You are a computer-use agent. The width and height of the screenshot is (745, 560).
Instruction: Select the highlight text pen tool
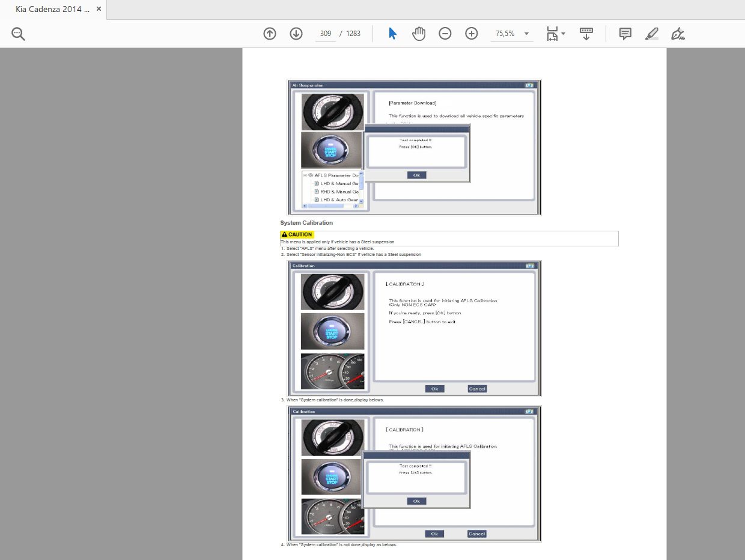(x=652, y=34)
